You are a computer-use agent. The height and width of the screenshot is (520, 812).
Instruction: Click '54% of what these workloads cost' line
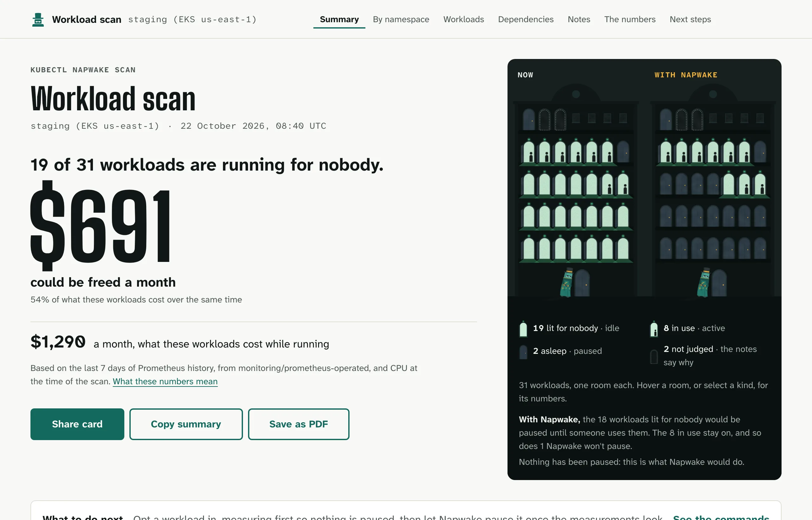[136, 300]
